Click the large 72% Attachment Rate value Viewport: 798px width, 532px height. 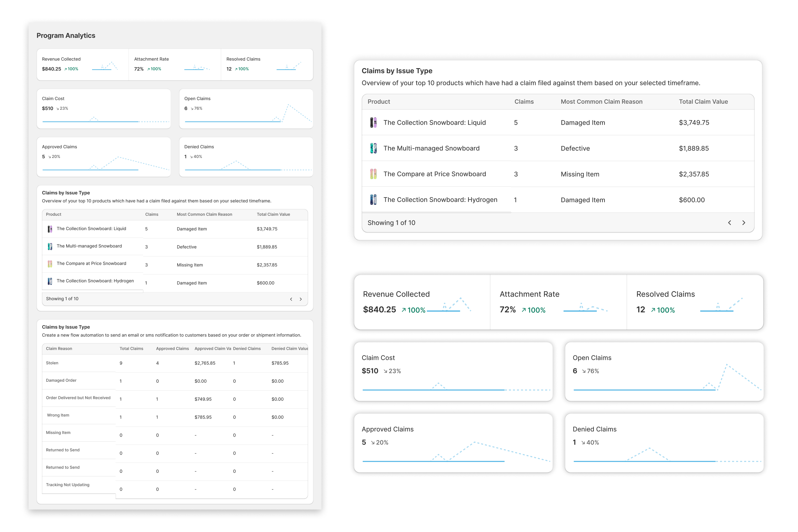(508, 310)
